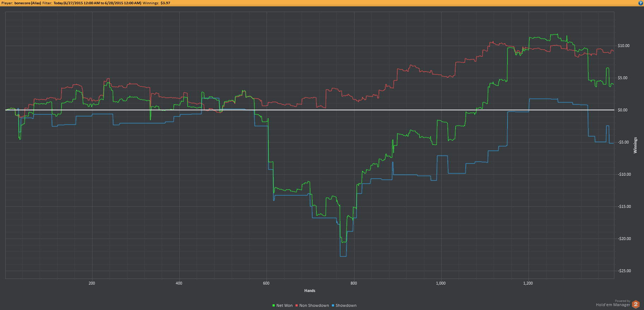This screenshot has width=644, height=310.
Task: Click the Winnings $3.97 text in header
Action: coord(156,3)
